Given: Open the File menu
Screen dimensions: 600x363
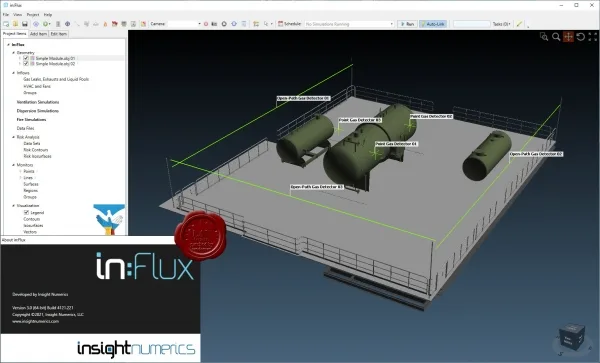Looking at the screenshot, I should (x=6, y=15).
